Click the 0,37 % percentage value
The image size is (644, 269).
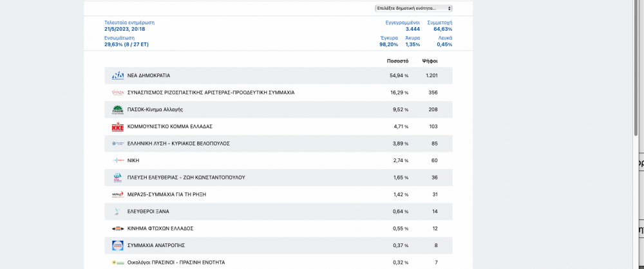pos(401,246)
